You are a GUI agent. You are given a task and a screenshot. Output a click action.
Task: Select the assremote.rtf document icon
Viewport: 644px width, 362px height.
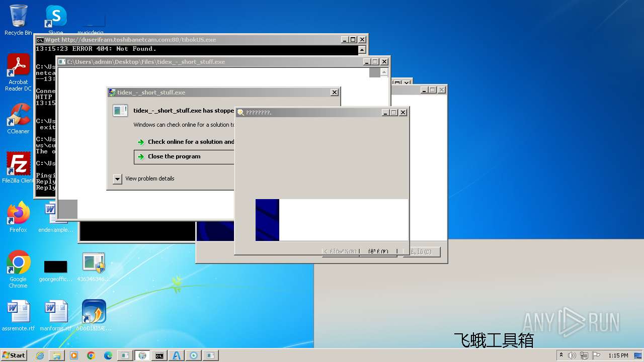(x=18, y=316)
